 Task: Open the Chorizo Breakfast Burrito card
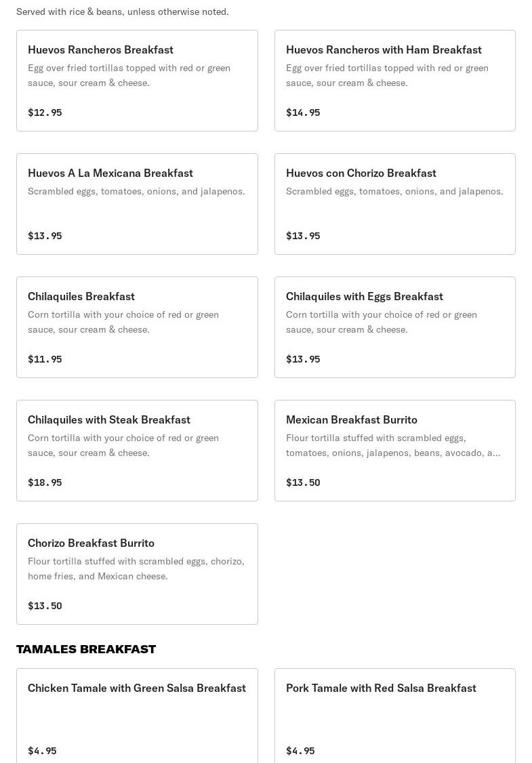click(137, 574)
